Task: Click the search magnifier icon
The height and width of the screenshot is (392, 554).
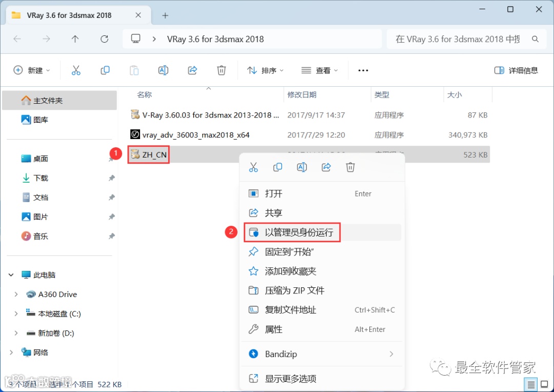Action: pos(535,39)
